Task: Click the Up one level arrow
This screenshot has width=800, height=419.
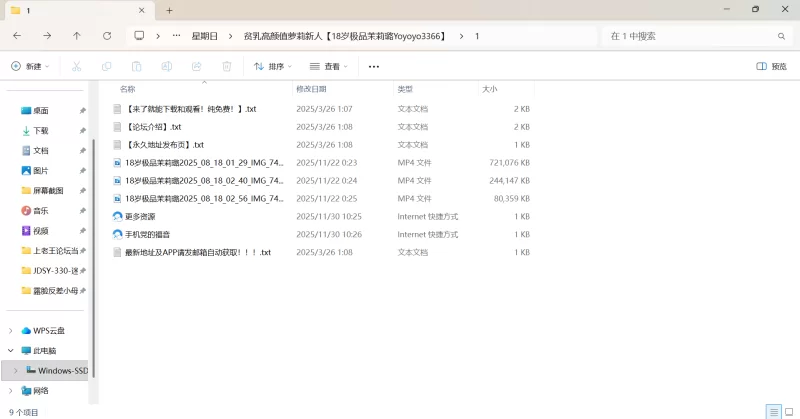Action: [77, 36]
